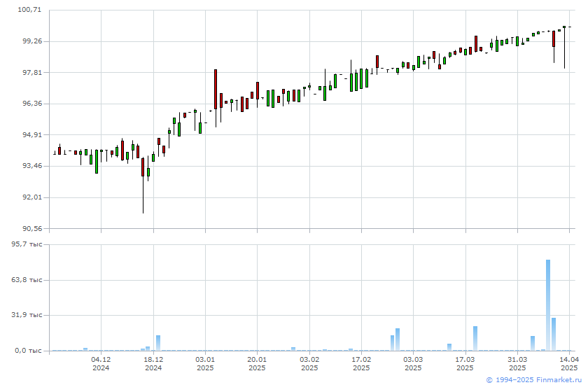Click the price label 97,81
Image resolution: width=588 pixels, height=385 pixels.
32,72
